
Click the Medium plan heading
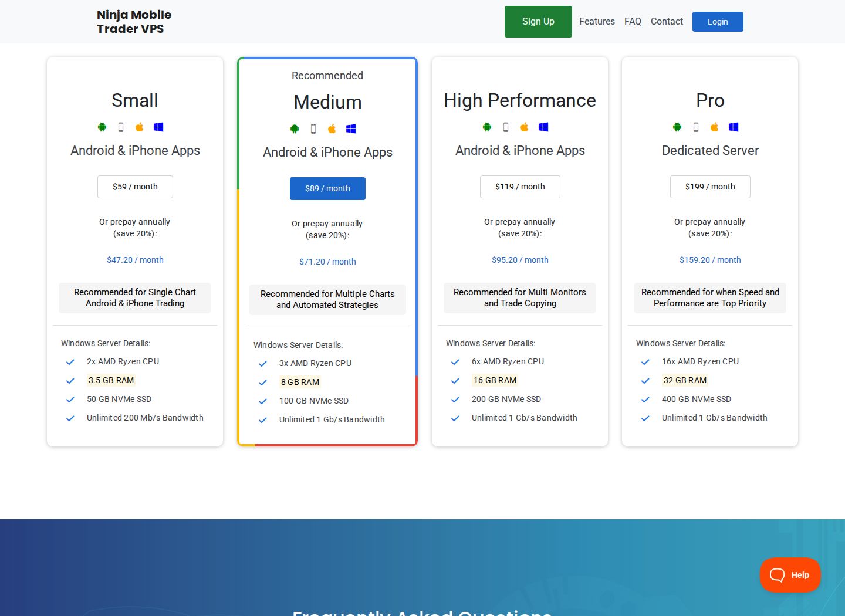(327, 102)
